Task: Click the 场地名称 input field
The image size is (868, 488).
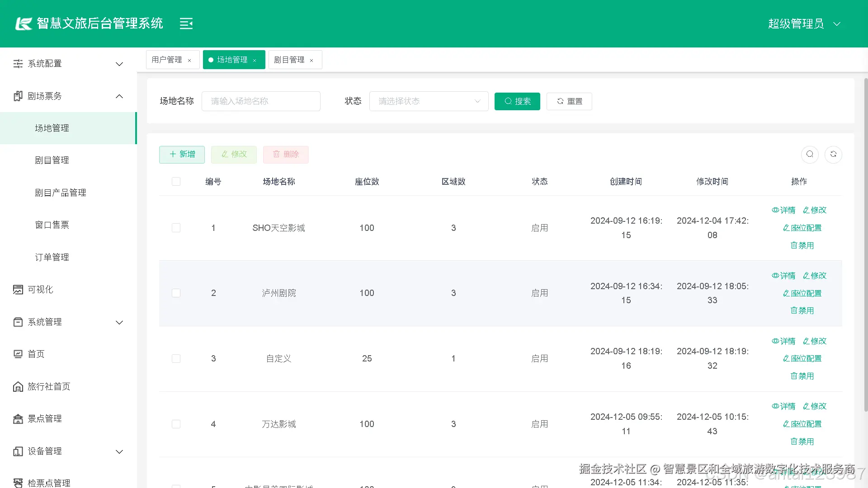Action: coord(261,101)
